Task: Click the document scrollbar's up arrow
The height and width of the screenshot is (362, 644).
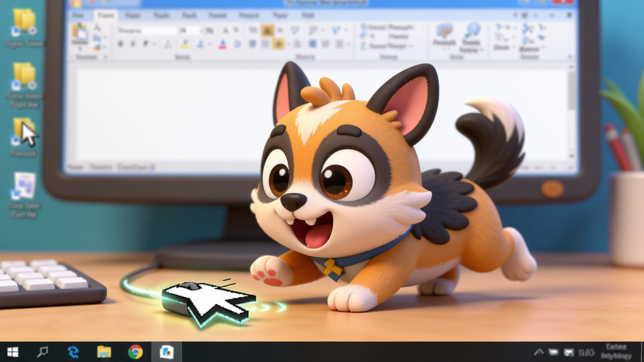Action: 571,67
